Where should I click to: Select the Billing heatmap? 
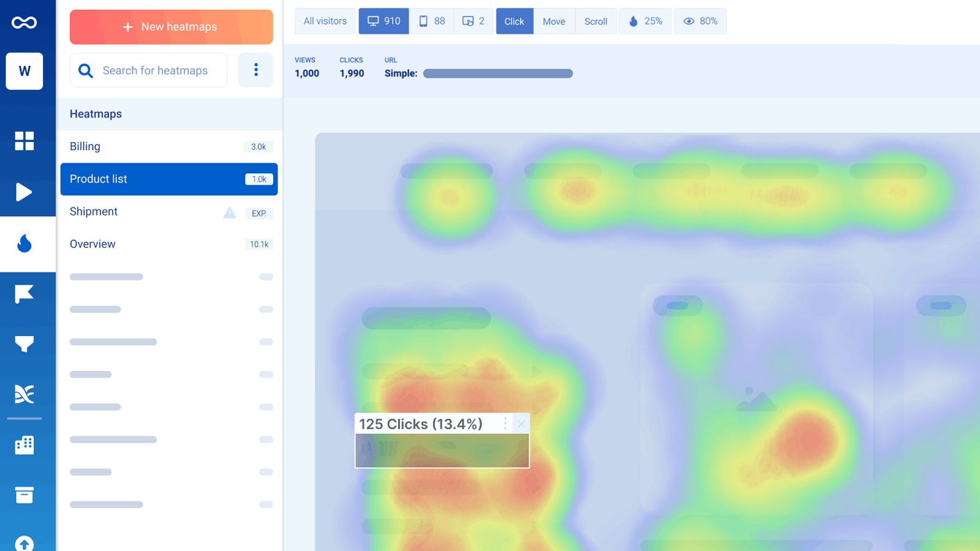[x=169, y=146]
